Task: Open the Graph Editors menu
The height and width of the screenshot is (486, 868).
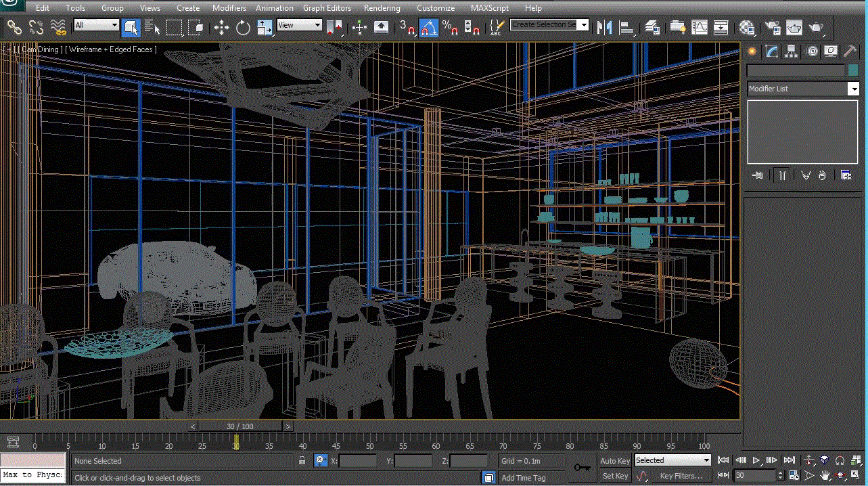Action: point(327,8)
